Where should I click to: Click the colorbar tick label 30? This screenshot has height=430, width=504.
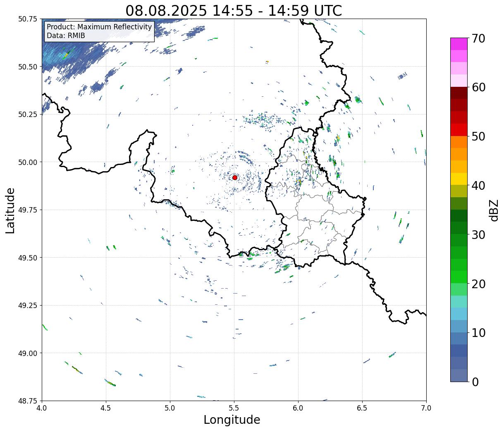pos(478,234)
